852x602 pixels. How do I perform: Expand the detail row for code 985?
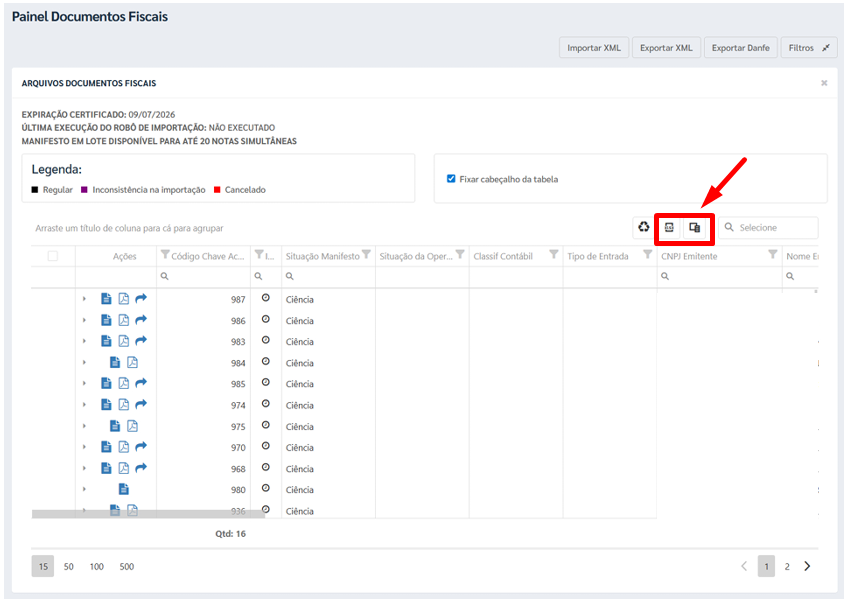tap(84, 384)
